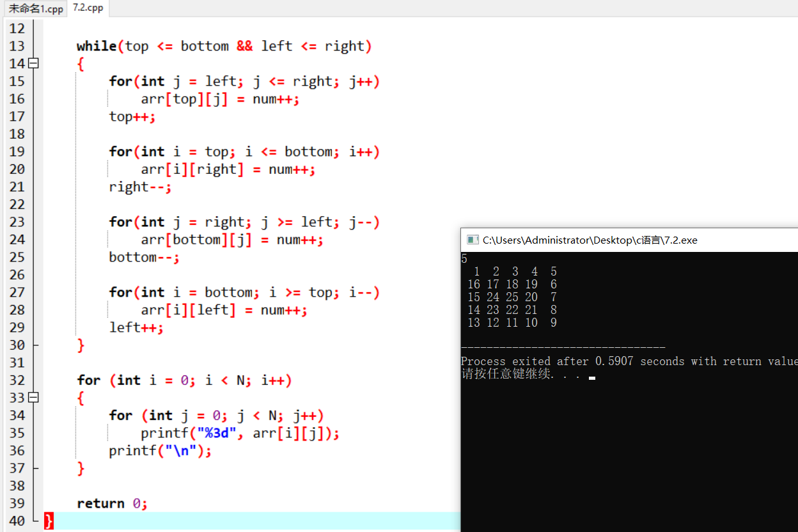
Task: Click the return 0; statement
Action: coord(113,503)
